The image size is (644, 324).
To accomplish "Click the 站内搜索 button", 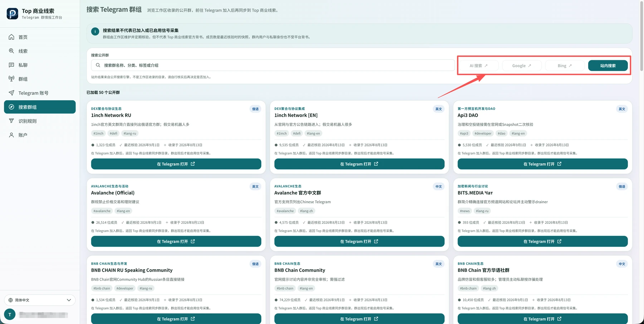I will click(608, 66).
